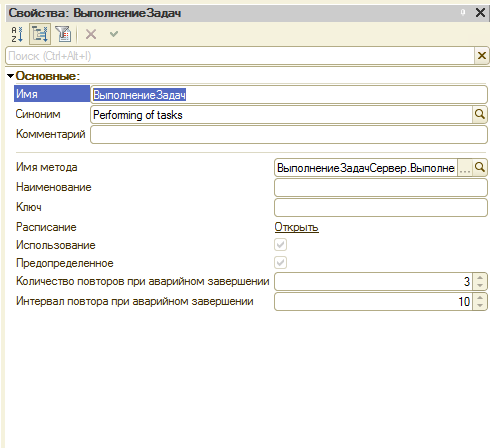Image resolution: width=490 pixels, height=448 pixels.
Task: Click the Наименование input field
Action: click(381, 188)
